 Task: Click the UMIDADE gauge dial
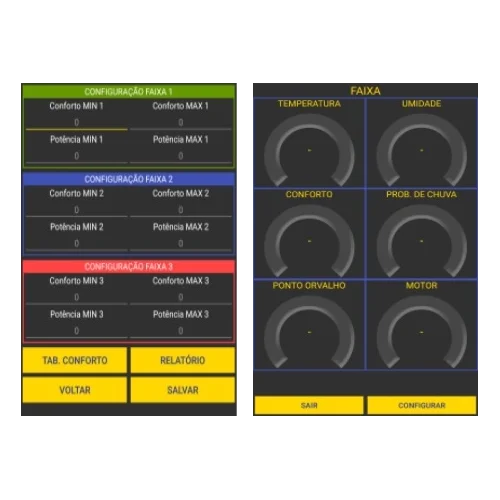pos(422,150)
